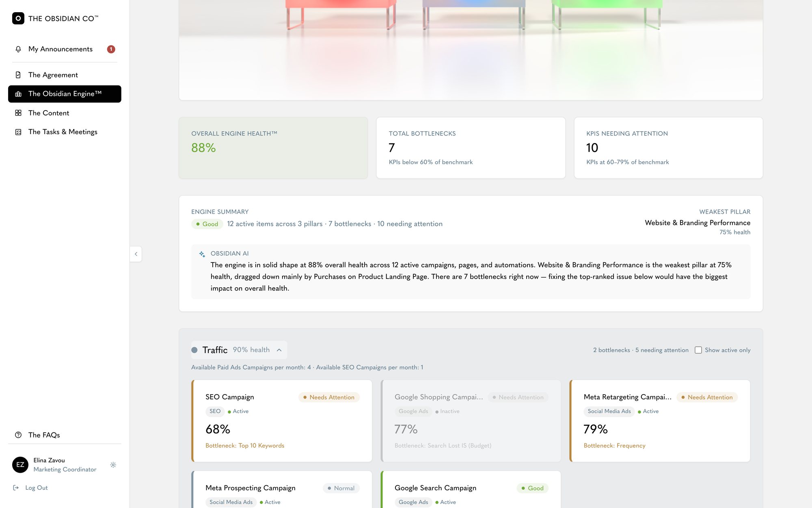Screen dimensions: 812x508
Task: Click the EZ user avatar
Action: click(x=20, y=465)
